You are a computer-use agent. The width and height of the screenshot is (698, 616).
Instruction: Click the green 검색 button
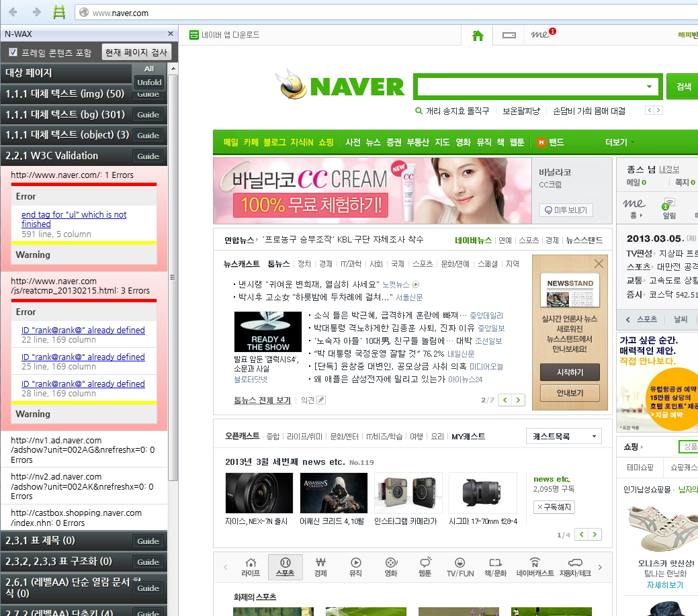point(683,87)
